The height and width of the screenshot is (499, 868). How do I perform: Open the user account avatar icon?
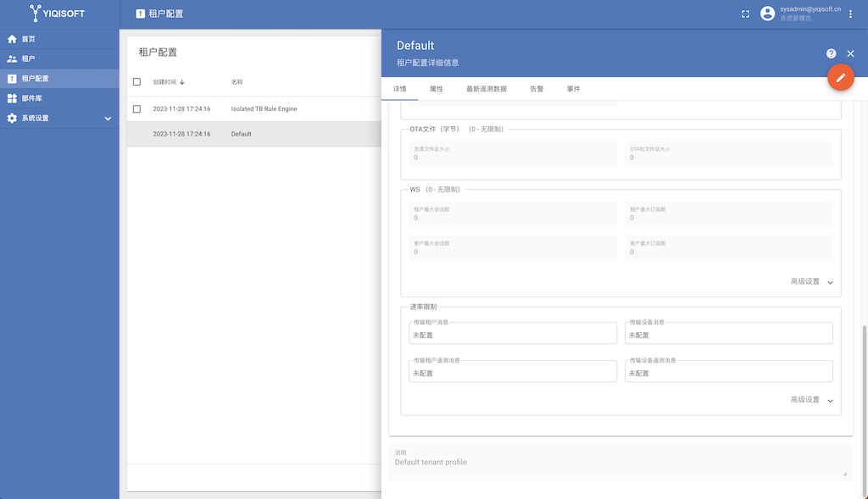tap(767, 14)
